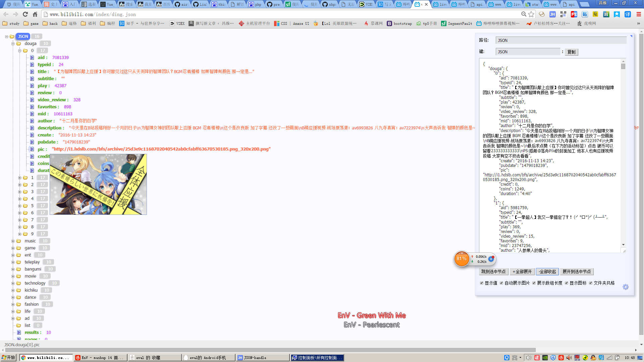Open the red browser hamburger menu

[638, 14]
